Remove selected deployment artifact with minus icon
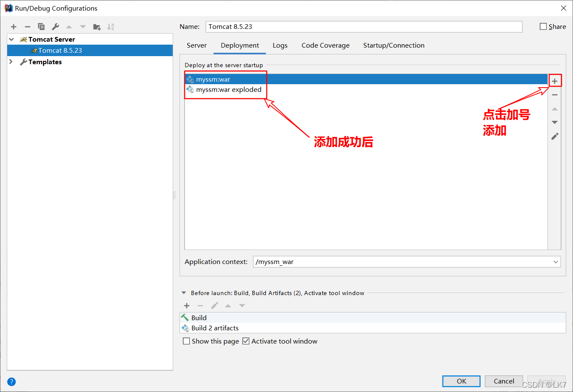The image size is (573, 392). pyautogui.click(x=554, y=94)
